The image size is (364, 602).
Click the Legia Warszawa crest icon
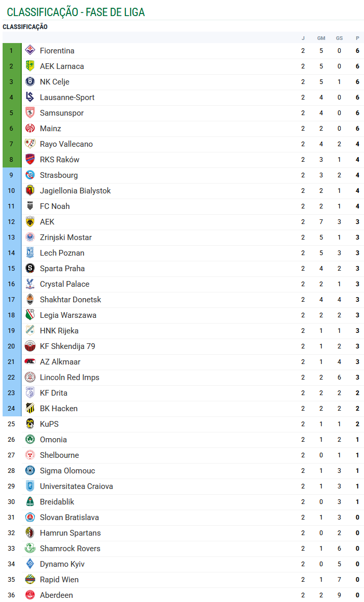coord(30,315)
